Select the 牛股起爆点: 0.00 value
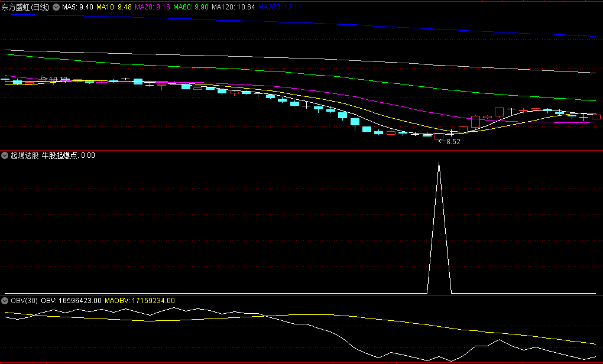 point(69,155)
